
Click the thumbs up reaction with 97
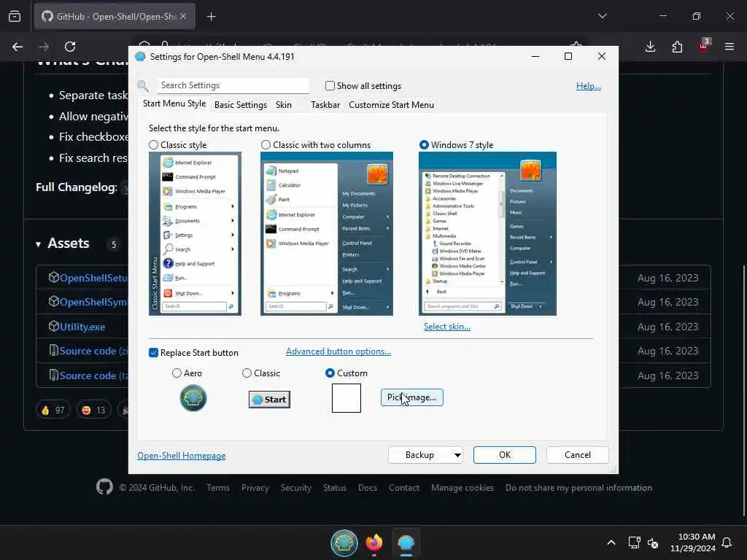53,410
